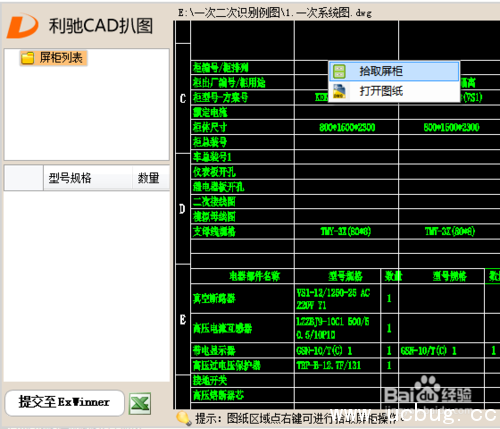This screenshot has height=429, width=500.
Task: Click the green cabinet icon beside 拾取屏柜
Action: click(340, 71)
